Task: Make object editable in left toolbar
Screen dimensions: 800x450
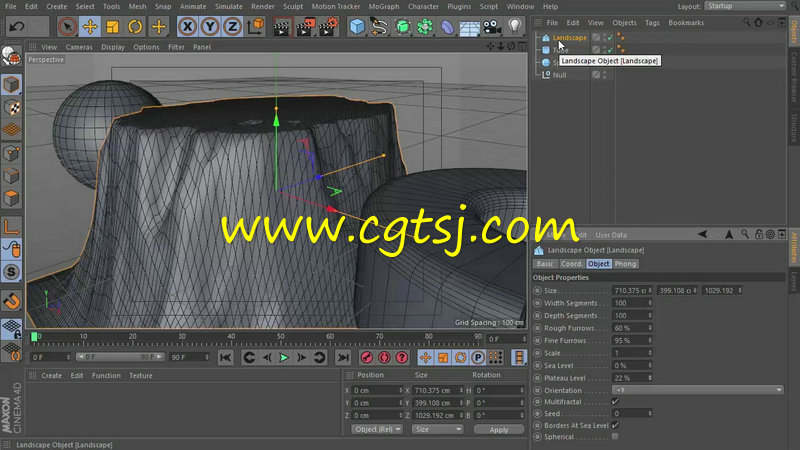Action: point(11,57)
